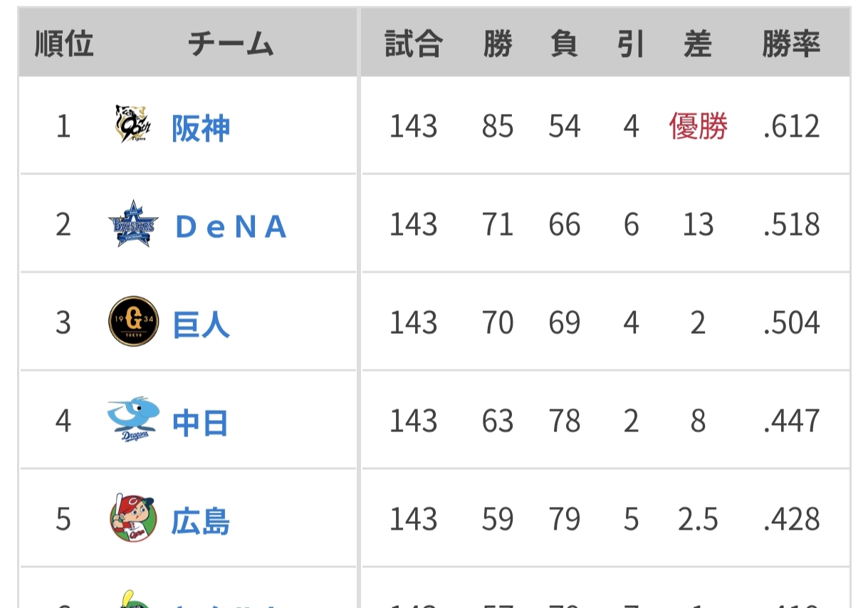868x608 pixels.
Task: Click the 引 draws column header
Action: point(631,44)
